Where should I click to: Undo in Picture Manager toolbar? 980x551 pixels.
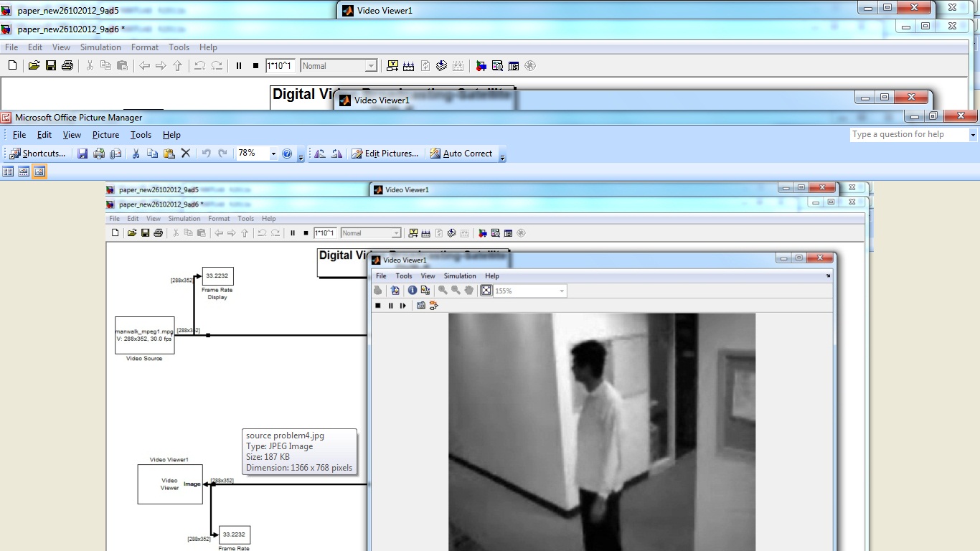pyautogui.click(x=206, y=154)
